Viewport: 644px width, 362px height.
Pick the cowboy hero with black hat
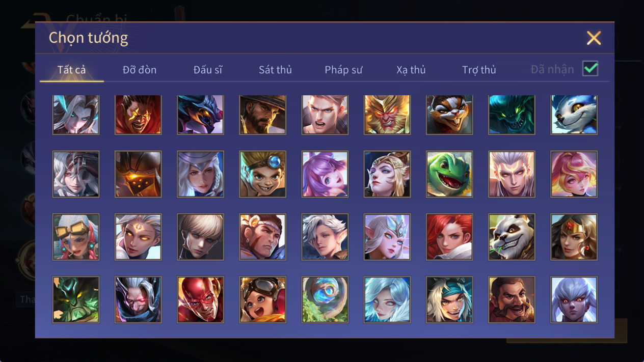[x=262, y=115]
